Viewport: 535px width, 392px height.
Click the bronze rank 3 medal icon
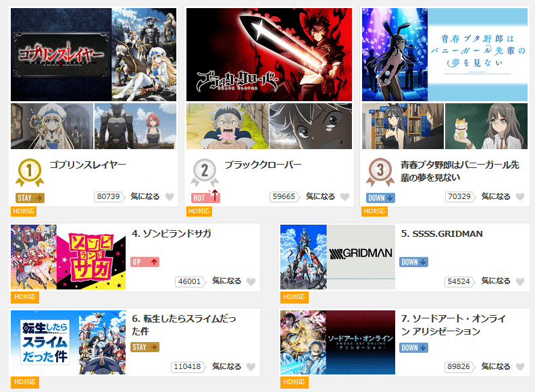(x=380, y=172)
